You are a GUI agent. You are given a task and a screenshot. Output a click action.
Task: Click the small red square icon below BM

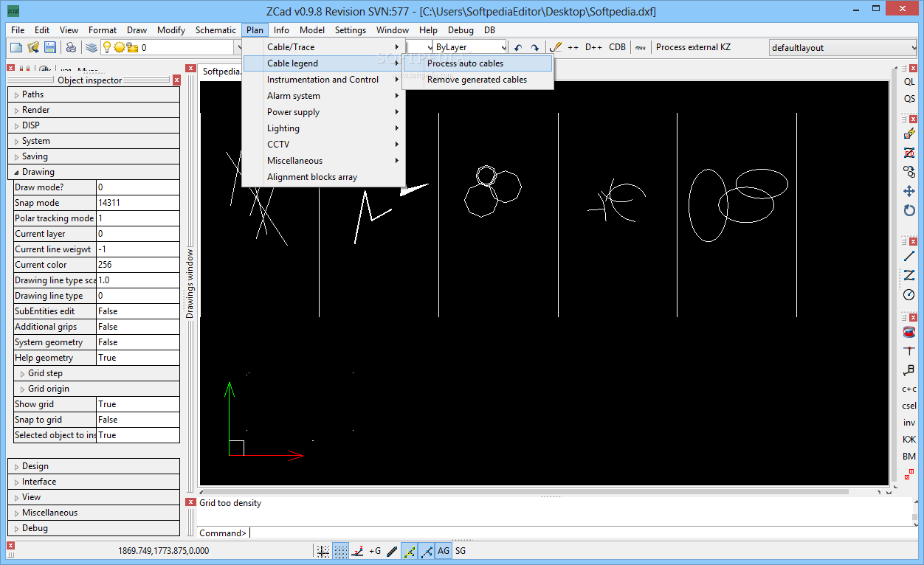tap(909, 474)
